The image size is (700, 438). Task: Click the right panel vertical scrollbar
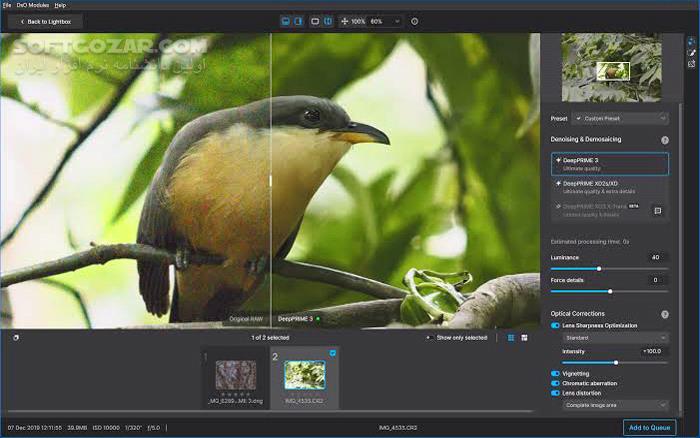tap(680, 257)
